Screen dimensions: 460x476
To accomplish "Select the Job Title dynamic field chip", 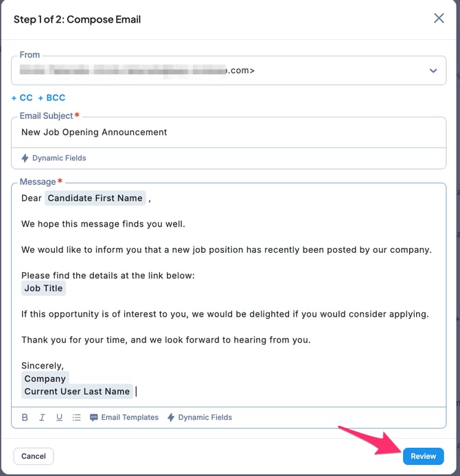I will point(44,288).
